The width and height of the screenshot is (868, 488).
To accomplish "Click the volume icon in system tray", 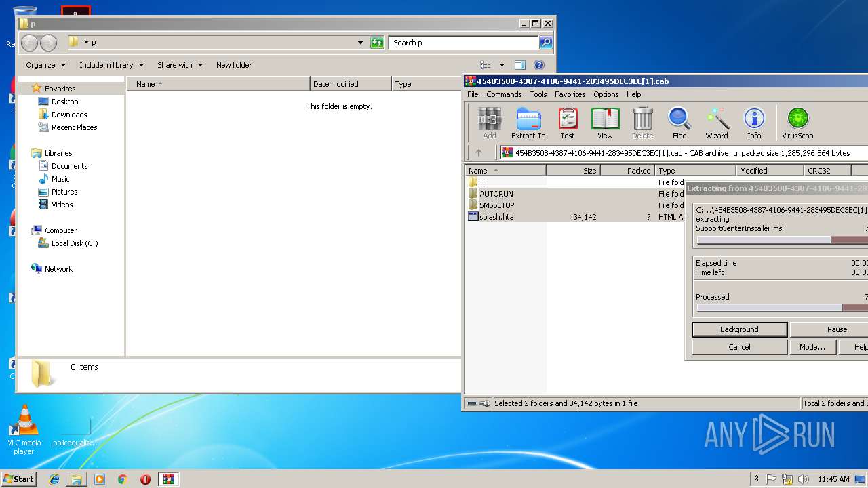I will (803, 479).
